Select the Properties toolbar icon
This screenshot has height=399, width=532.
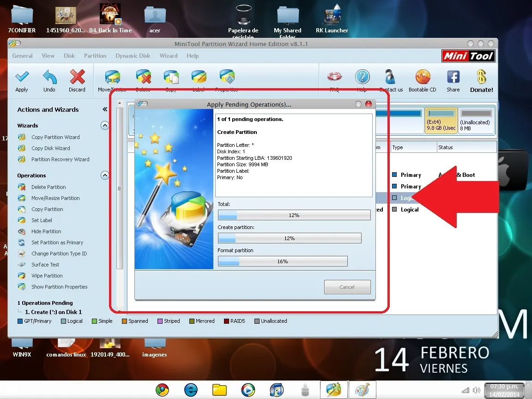(227, 77)
